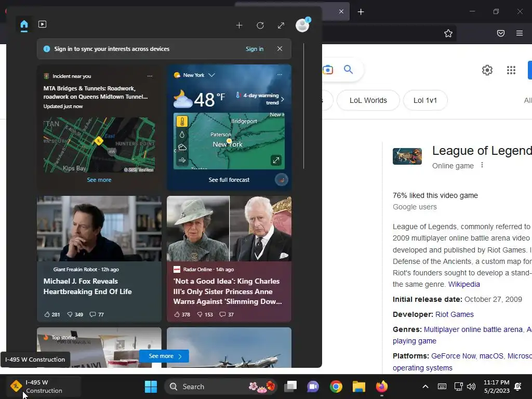Open the volume control tray icon
The width and height of the screenshot is (532, 399).
coord(471,387)
